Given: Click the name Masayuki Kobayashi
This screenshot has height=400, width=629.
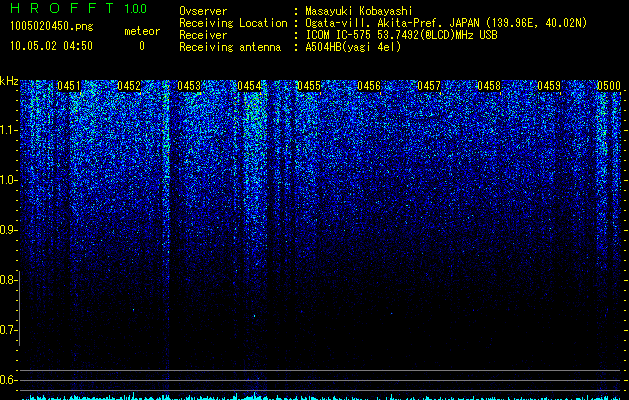Looking at the screenshot, I should point(359,11).
